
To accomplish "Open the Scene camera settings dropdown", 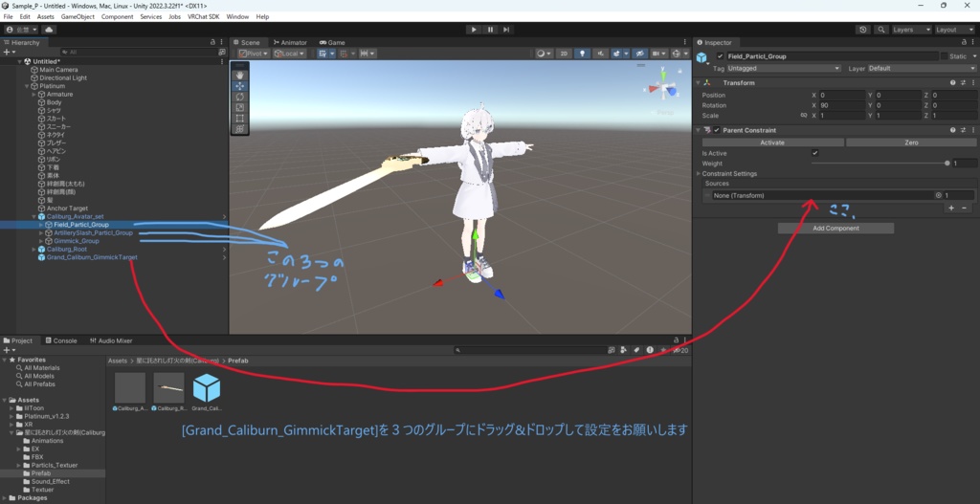I will point(658,54).
